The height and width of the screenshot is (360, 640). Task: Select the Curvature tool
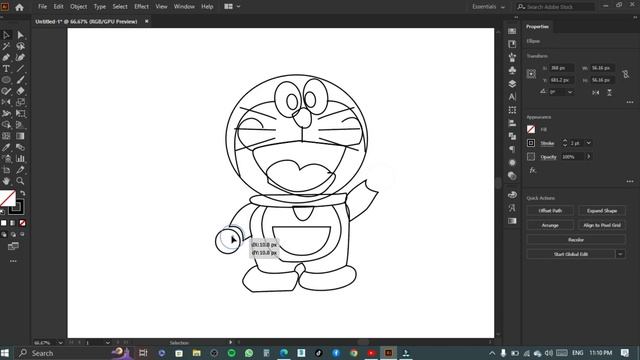coord(20,58)
